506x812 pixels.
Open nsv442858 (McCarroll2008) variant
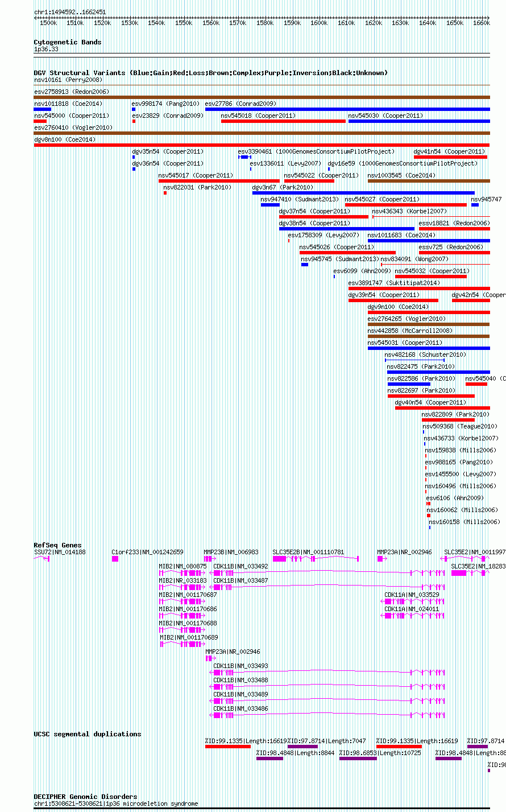410,331
